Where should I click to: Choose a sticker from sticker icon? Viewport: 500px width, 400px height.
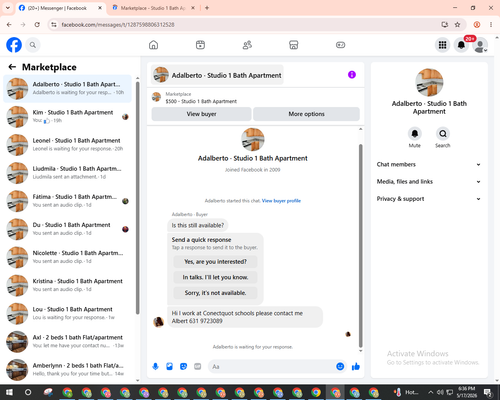tap(183, 367)
